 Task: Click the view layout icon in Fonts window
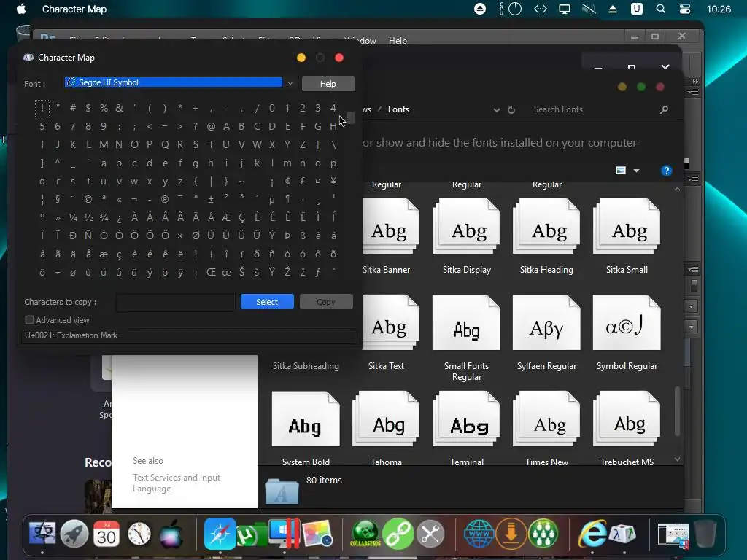621,171
